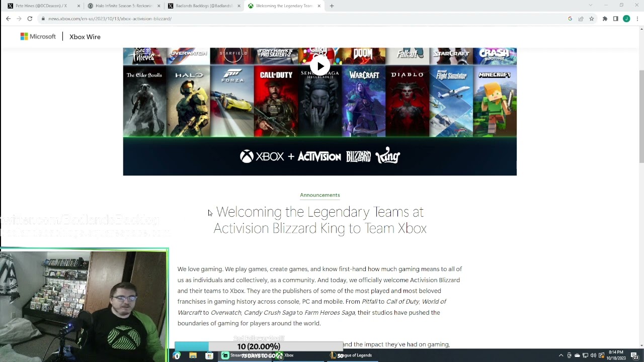Click the Flight Simulator game tile
Image resolution: width=644 pixels, height=362 pixels.
pyautogui.click(x=451, y=101)
